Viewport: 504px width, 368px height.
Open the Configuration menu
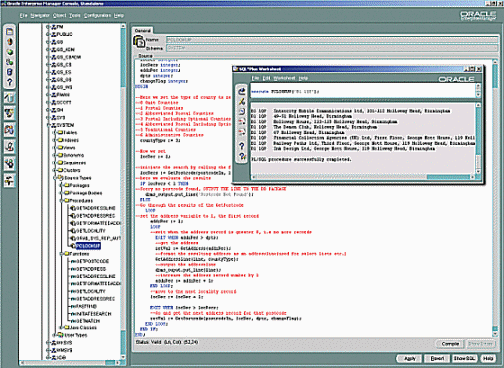(97, 16)
